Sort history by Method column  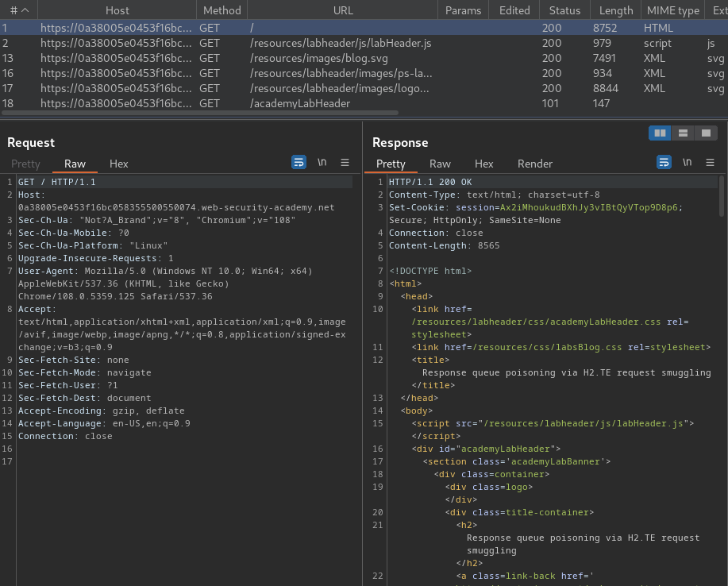click(x=222, y=10)
